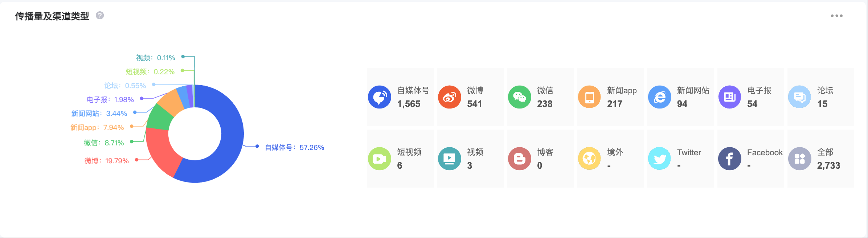Click the 微博: 19.79% chart label
Viewport: 868px width, 238px height.
107,161
